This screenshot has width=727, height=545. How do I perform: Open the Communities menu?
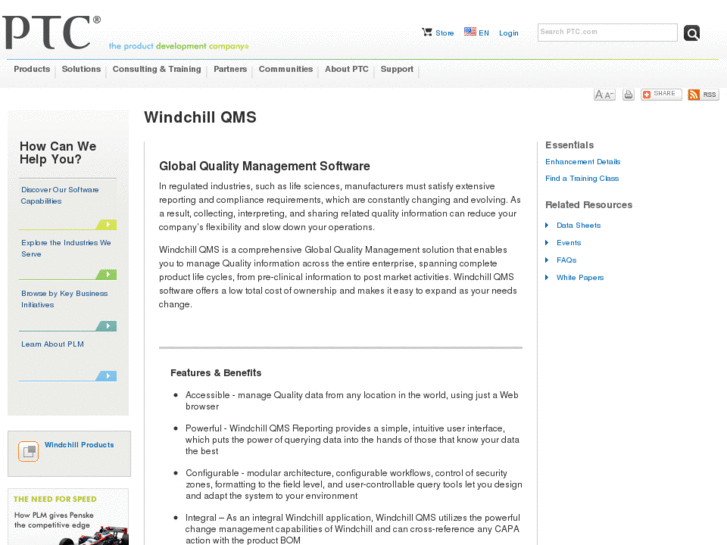tap(286, 69)
